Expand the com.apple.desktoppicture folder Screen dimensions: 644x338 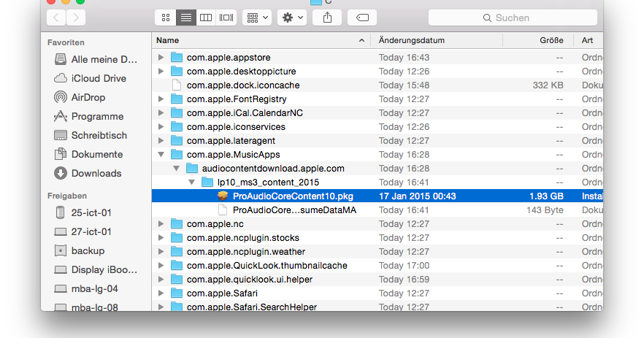[161, 71]
